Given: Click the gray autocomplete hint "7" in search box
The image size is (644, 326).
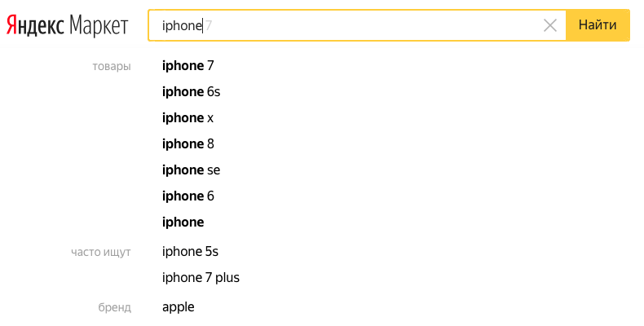Looking at the screenshot, I should tap(209, 26).
